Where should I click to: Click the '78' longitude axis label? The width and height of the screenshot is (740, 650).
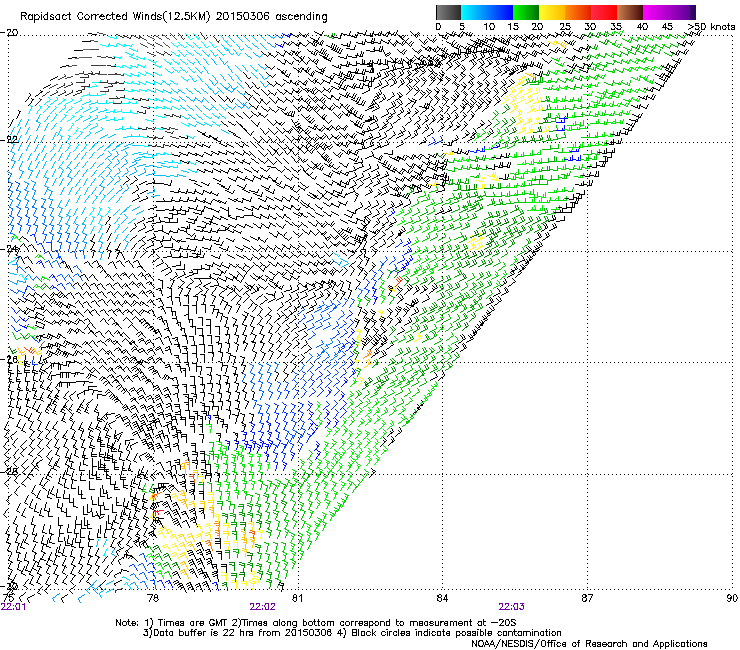point(153,598)
